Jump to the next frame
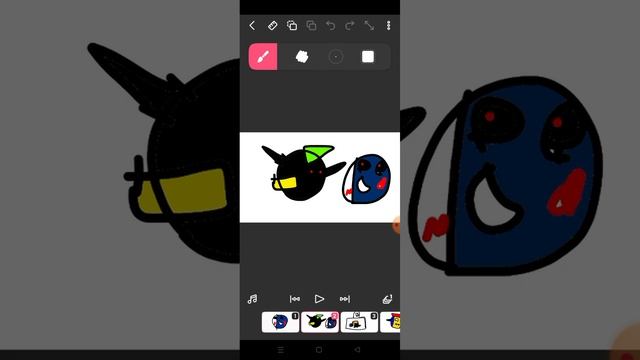 [345, 299]
